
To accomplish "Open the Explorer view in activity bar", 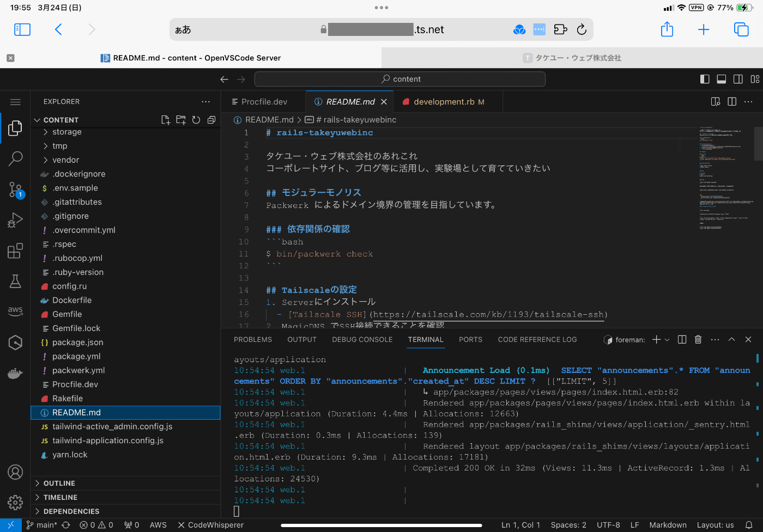I will coord(15,129).
